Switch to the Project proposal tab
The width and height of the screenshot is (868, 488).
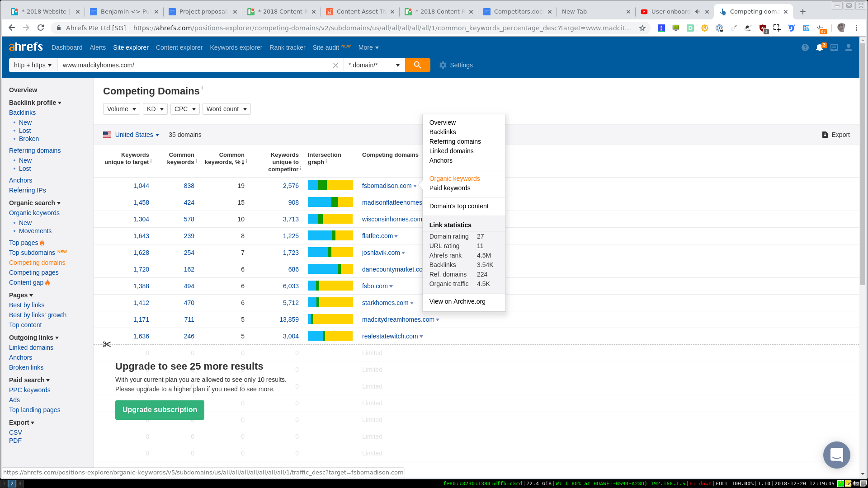point(203,12)
